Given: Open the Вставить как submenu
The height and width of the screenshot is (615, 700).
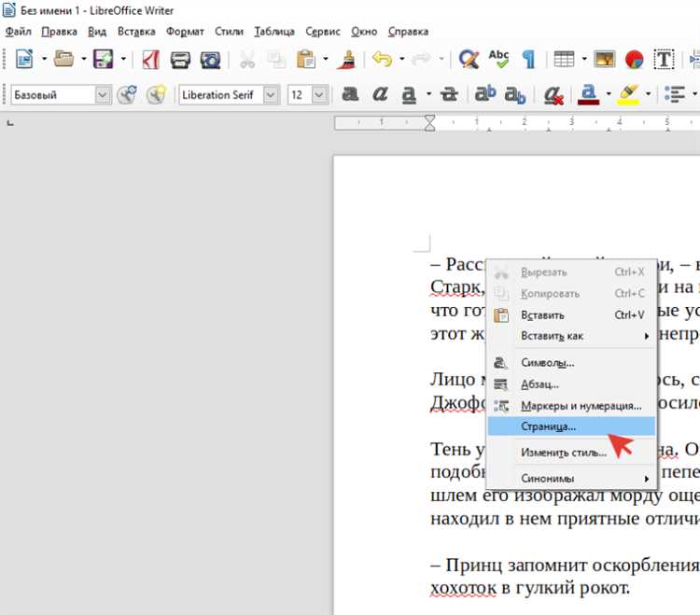Looking at the screenshot, I should (571, 336).
